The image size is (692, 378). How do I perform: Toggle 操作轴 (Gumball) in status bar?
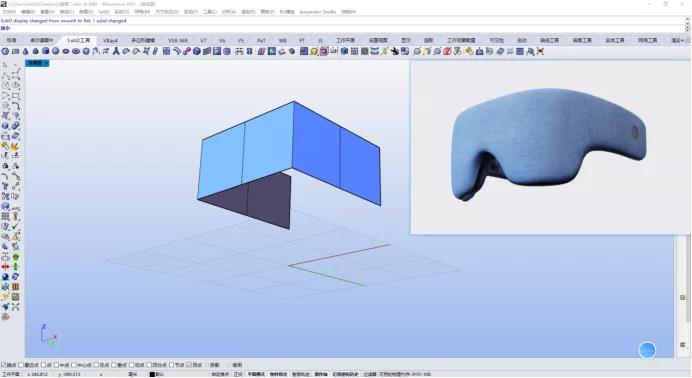coord(321,374)
